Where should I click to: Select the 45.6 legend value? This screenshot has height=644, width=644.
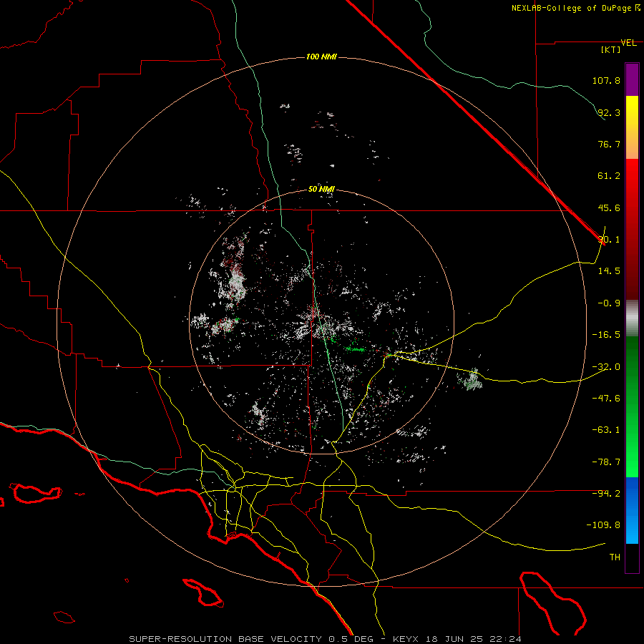[x=609, y=208]
